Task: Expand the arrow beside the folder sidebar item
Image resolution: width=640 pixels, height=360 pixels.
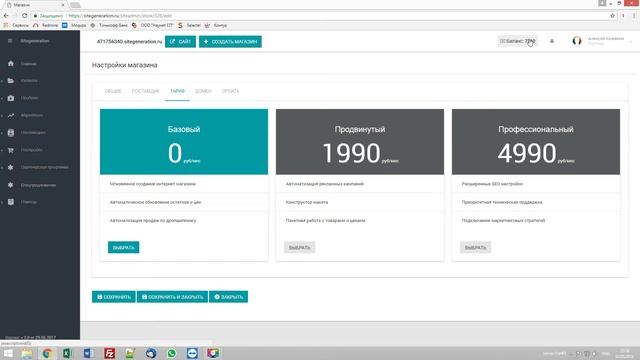Action: pyautogui.click(x=2, y=81)
